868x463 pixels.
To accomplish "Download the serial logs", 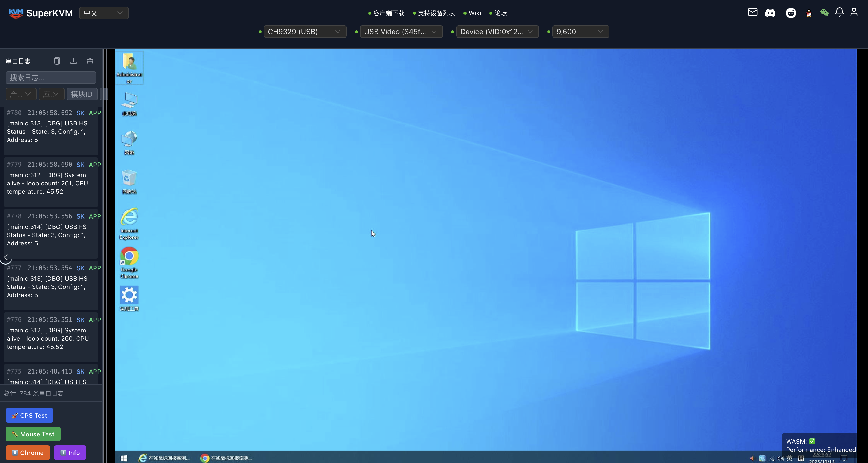I will 73,61.
